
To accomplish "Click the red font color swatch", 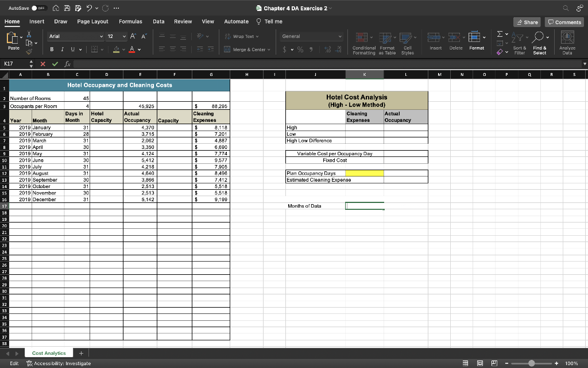I will click(x=132, y=49).
